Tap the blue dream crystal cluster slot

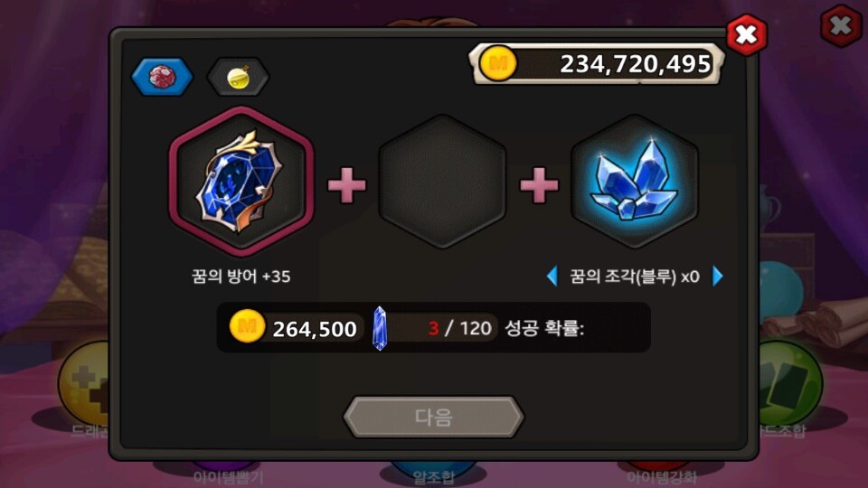pos(635,182)
